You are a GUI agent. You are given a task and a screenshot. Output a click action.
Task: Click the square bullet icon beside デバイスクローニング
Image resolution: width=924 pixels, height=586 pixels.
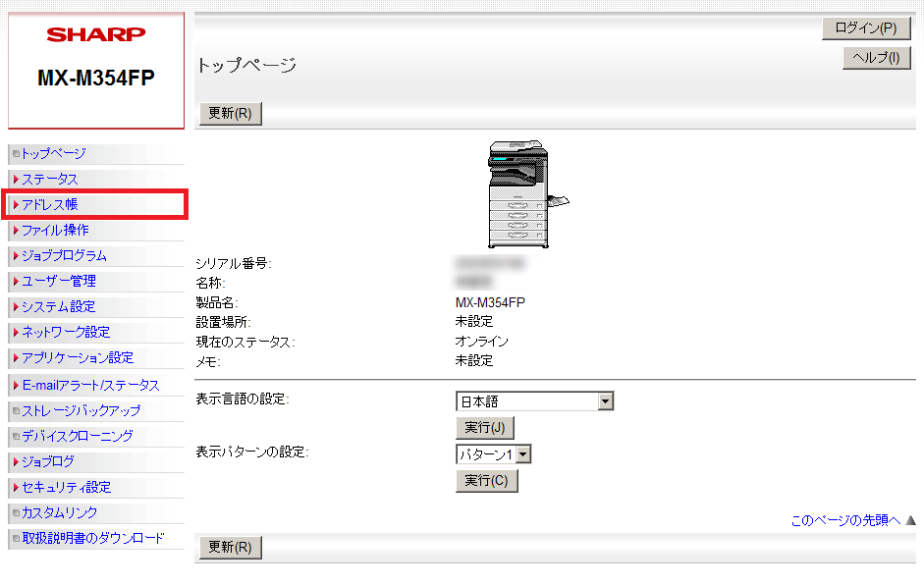pyautogui.click(x=16, y=436)
